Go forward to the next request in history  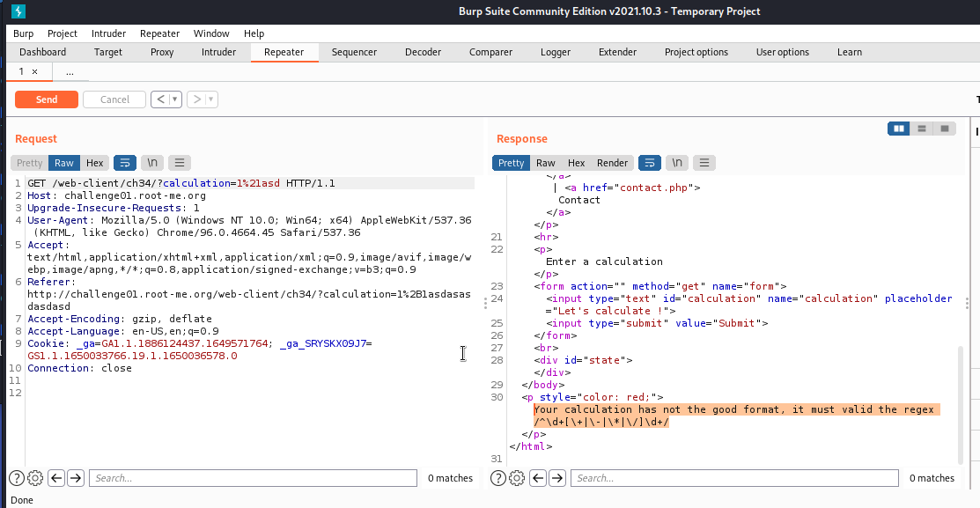(x=197, y=99)
